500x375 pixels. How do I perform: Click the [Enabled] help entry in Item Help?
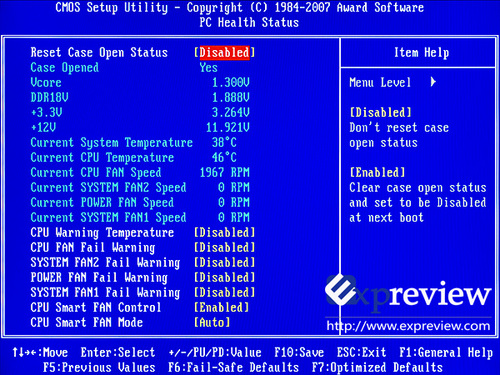pos(377,173)
